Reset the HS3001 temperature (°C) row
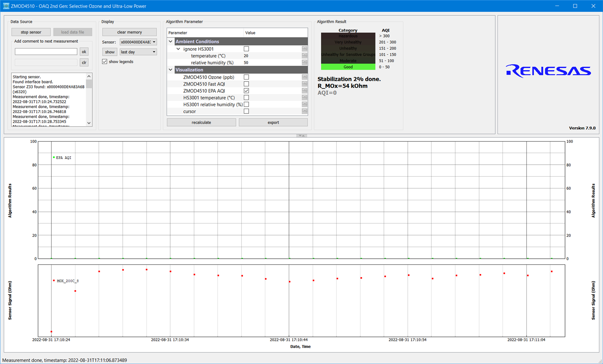This screenshot has height=364, width=603. coord(304,98)
